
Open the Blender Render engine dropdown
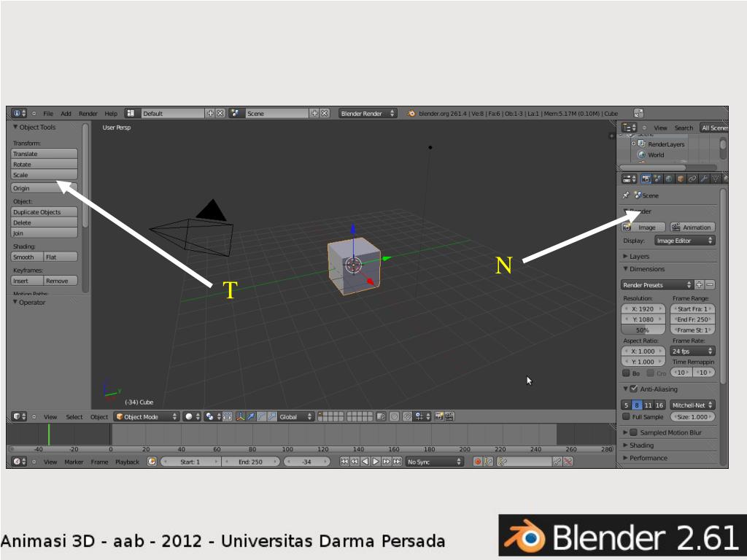(368, 113)
